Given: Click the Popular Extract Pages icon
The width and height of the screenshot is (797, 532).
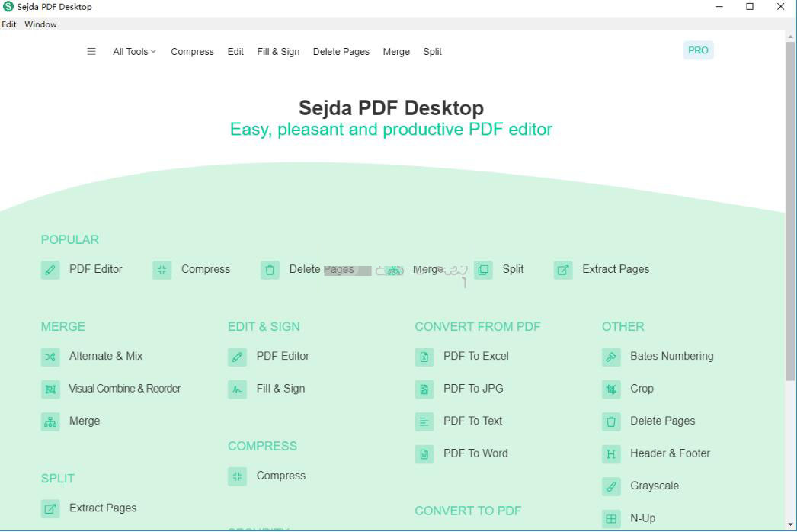Looking at the screenshot, I should click(563, 270).
